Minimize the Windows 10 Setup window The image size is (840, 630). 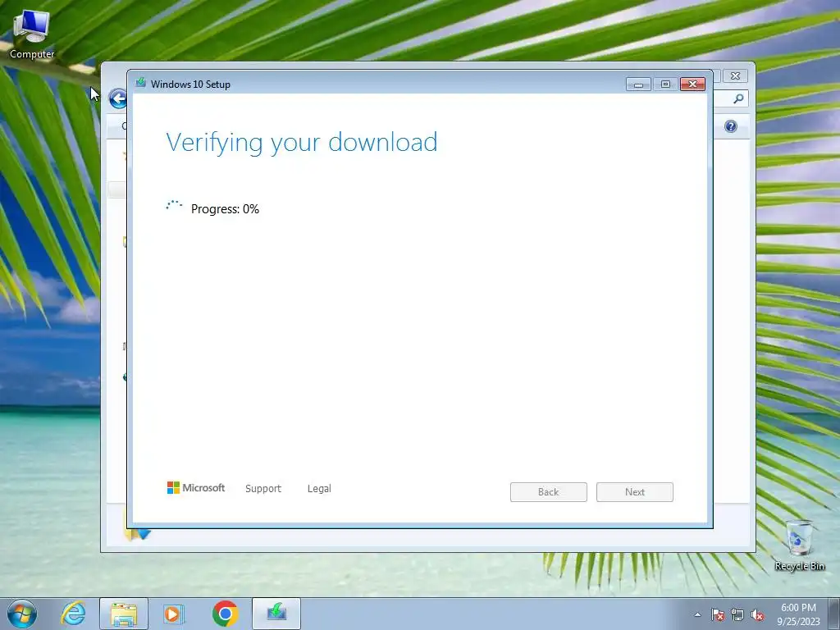click(x=638, y=84)
